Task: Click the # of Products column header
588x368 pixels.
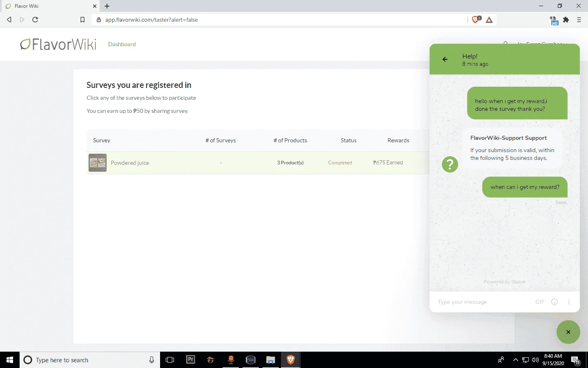Action: [x=290, y=140]
